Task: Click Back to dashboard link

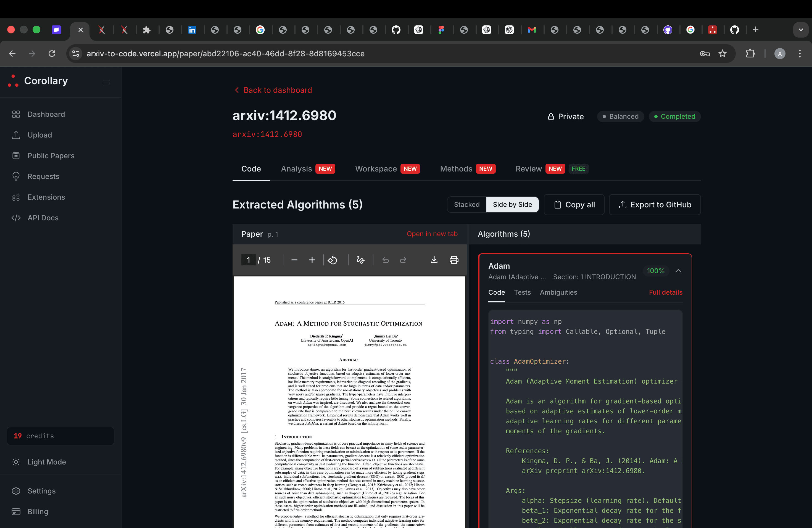Action: click(x=273, y=90)
